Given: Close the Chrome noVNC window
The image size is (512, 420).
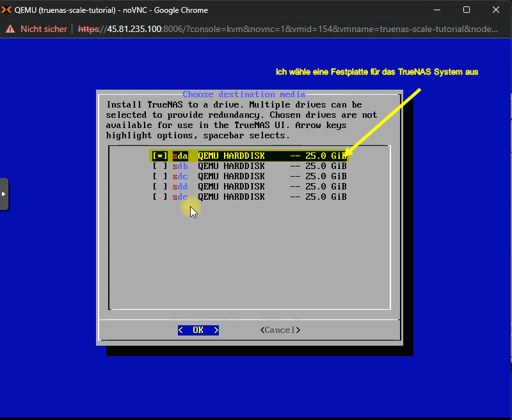Looking at the screenshot, I should pyautogui.click(x=495, y=10).
